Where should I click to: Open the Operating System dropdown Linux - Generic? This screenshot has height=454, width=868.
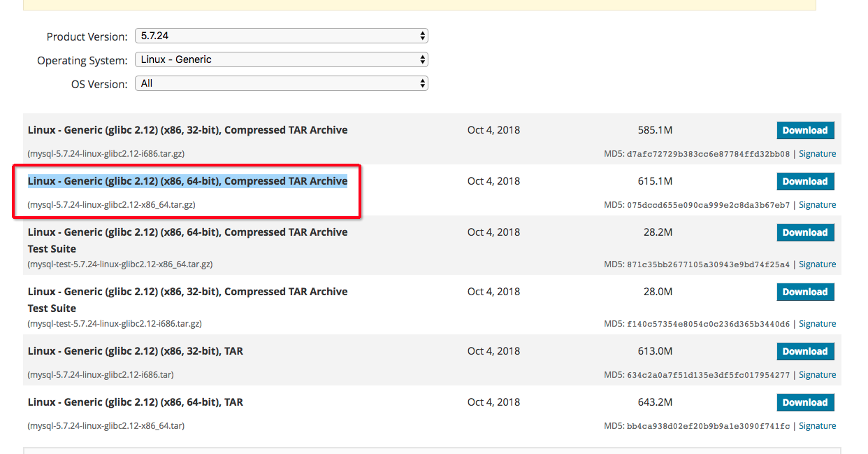[281, 59]
